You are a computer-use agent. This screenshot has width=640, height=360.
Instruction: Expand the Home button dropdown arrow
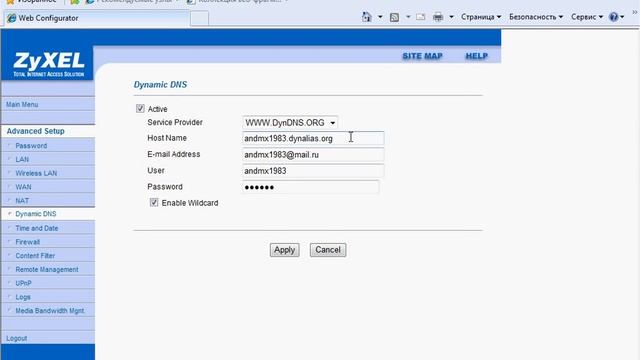380,17
